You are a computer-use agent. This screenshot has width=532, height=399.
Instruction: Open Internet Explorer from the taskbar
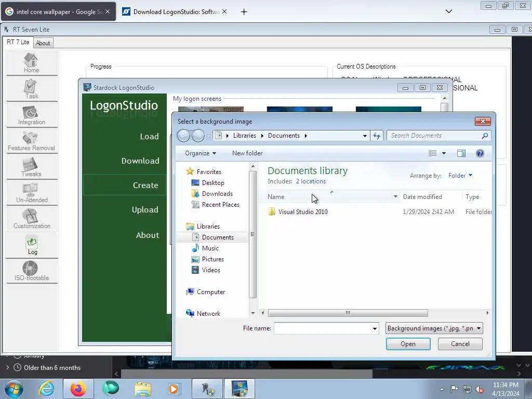(x=46, y=389)
